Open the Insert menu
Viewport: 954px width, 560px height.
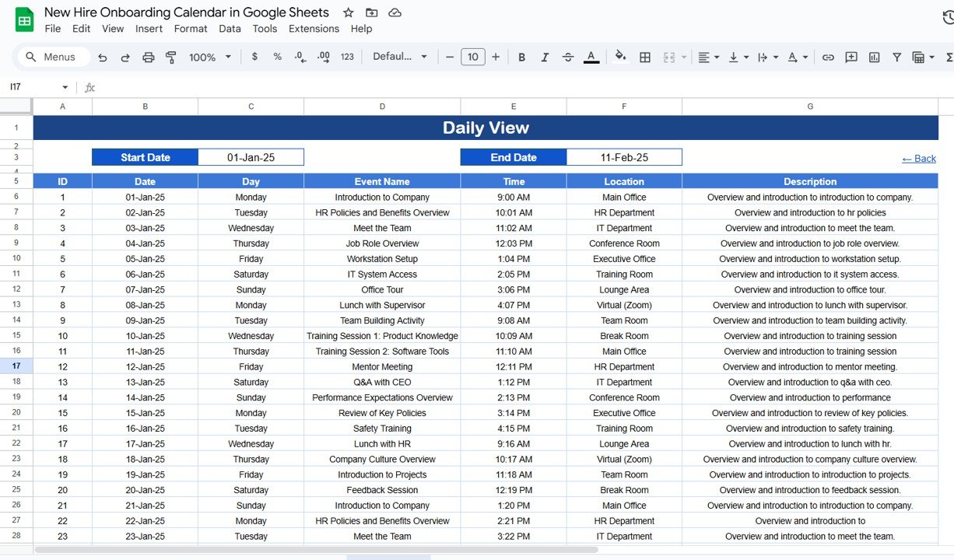coord(149,29)
